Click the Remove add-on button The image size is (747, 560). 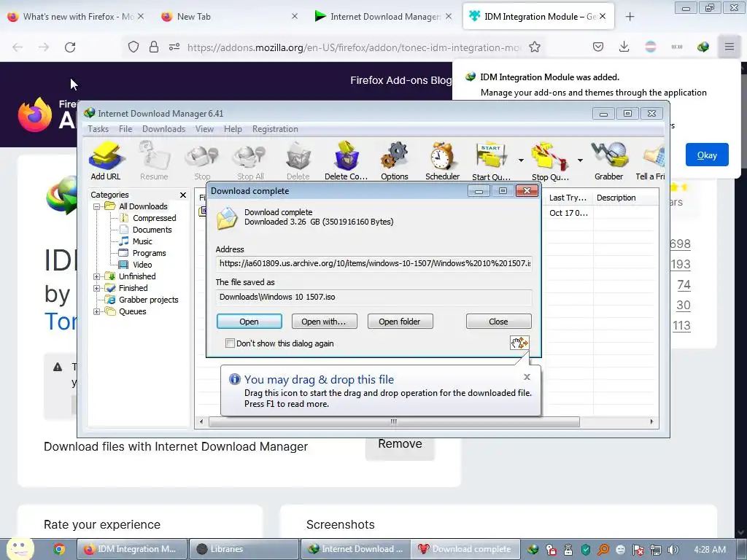point(400,444)
